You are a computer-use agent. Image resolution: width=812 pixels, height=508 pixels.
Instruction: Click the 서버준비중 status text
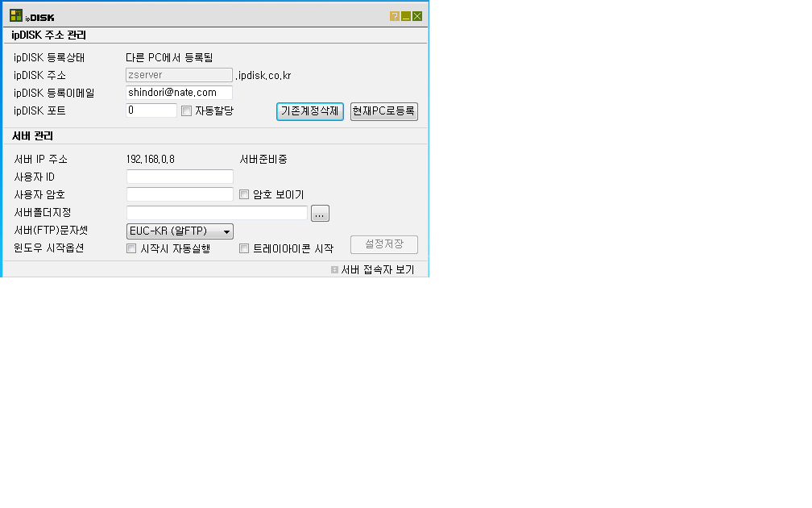(x=263, y=159)
